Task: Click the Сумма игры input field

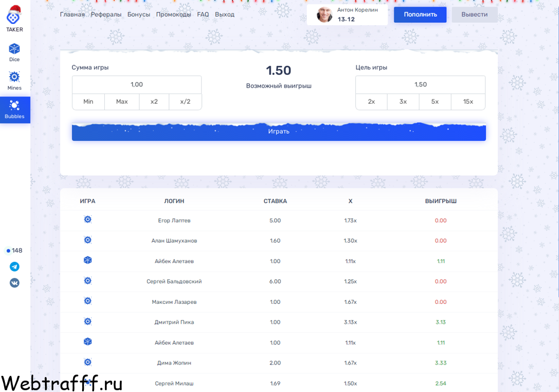Action: 137,85
